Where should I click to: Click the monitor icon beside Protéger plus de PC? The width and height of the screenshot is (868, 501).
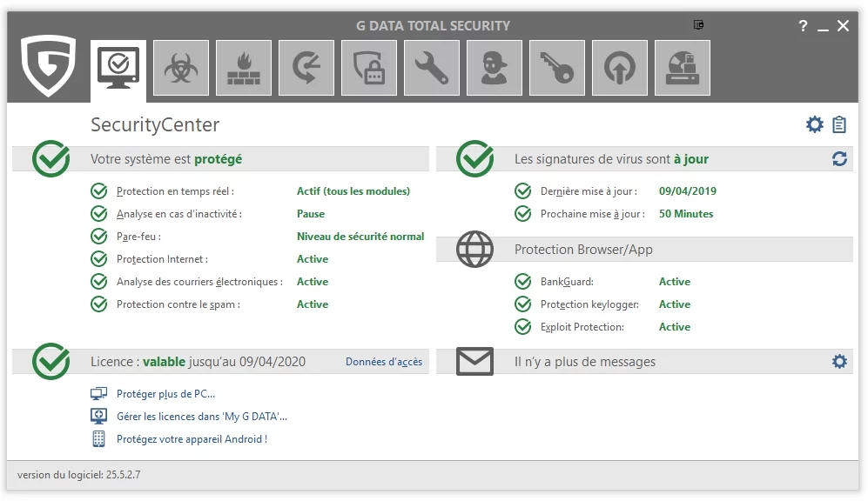pyautogui.click(x=98, y=394)
